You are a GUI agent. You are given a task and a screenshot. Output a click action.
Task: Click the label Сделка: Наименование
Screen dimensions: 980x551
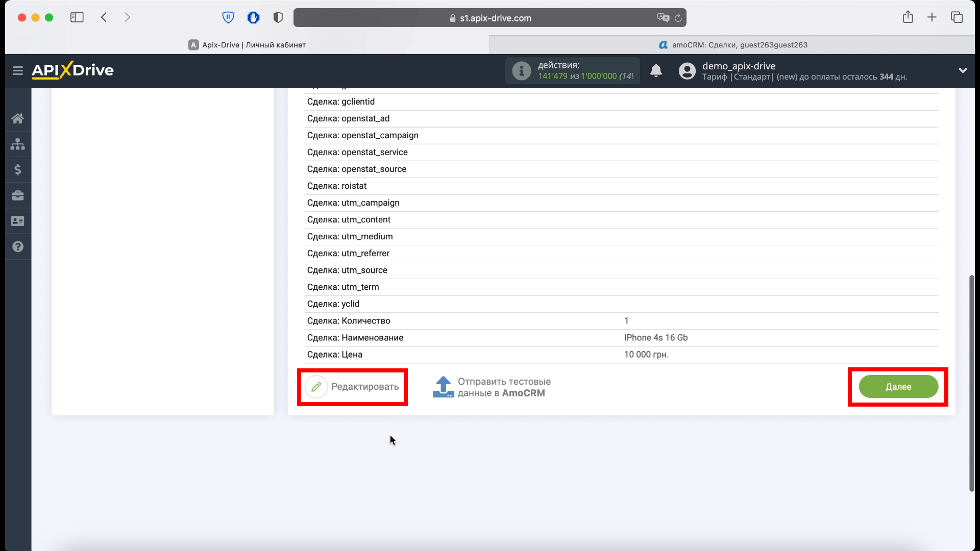coord(355,337)
